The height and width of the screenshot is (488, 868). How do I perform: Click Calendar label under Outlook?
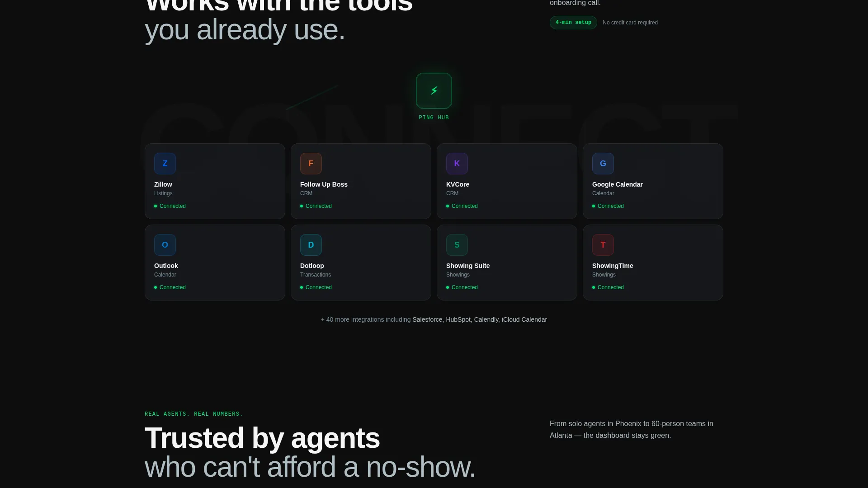[165, 275]
